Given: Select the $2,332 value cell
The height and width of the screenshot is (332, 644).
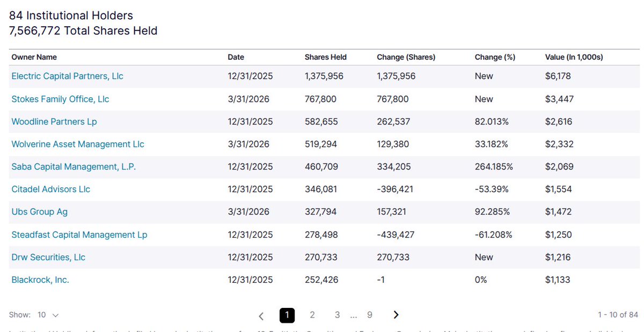Looking at the screenshot, I should (559, 144).
